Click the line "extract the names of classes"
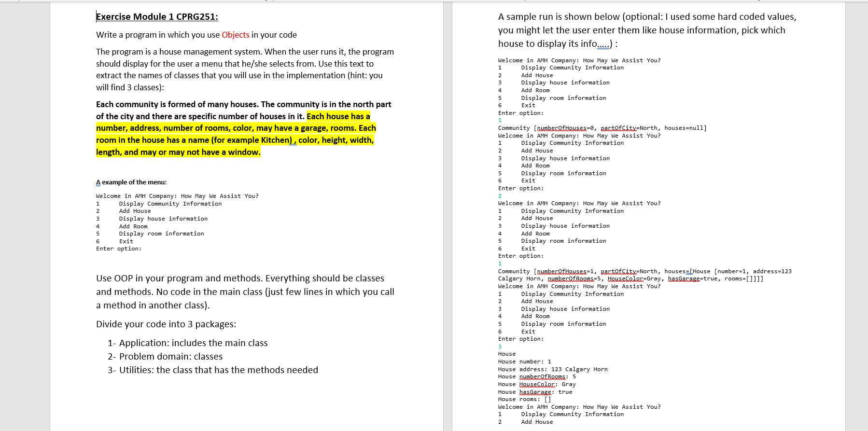Screen dimensions: 868x431 239,75
